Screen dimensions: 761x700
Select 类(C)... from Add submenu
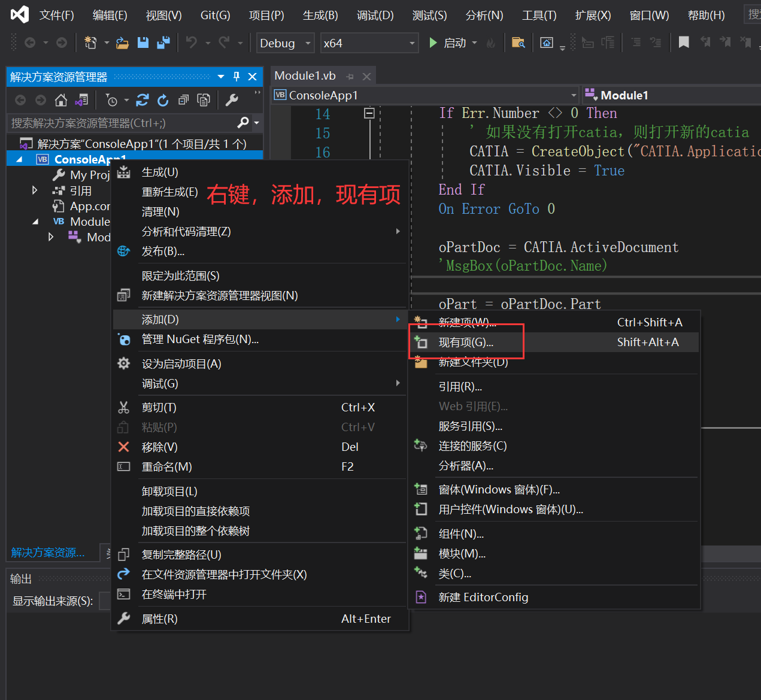tap(554, 574)
